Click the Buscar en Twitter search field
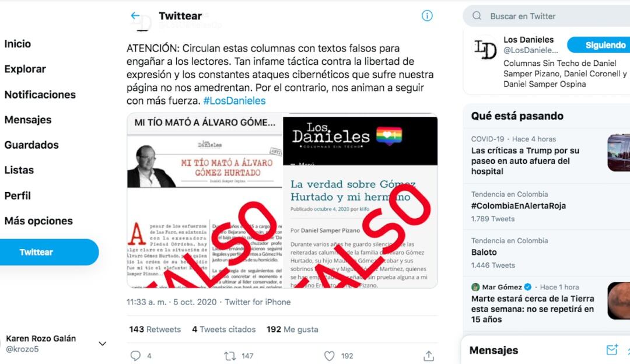Viewport: 630px width, 364px height. click(x=547, y=16)
